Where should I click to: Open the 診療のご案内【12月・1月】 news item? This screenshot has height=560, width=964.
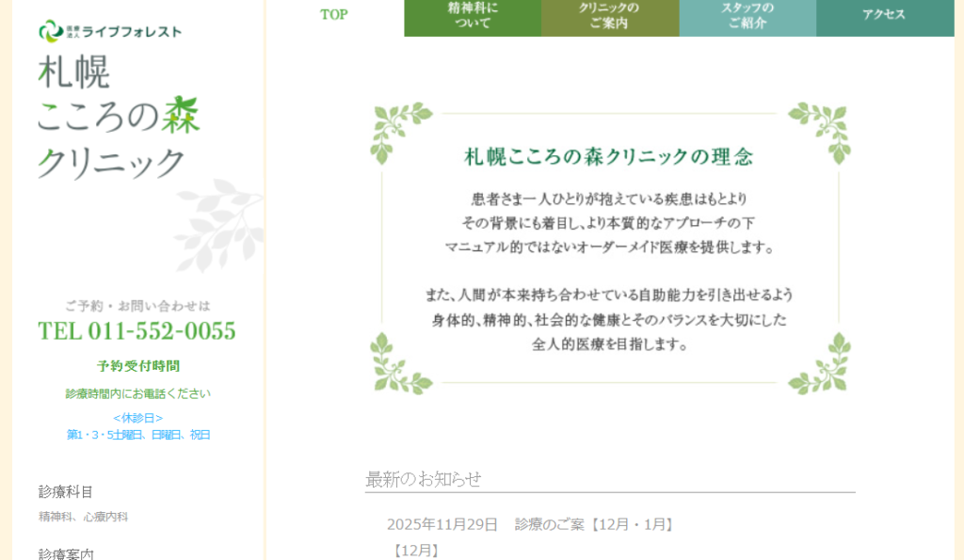[x=594, y=524]
